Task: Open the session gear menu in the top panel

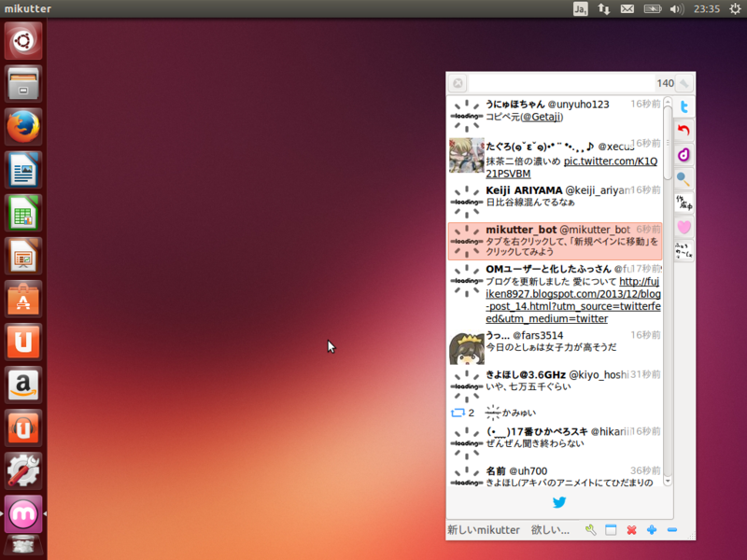Action: pos(735,8)
